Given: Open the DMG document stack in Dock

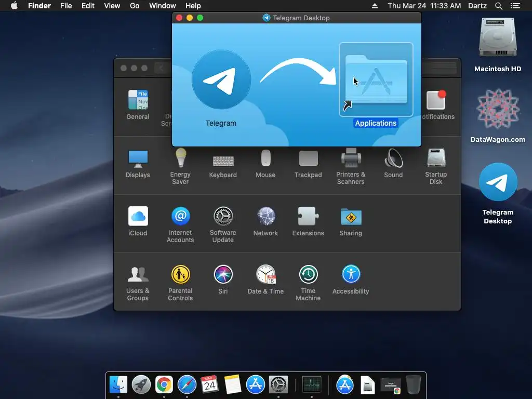Looking at the screenshot, I should click(368, 385).
